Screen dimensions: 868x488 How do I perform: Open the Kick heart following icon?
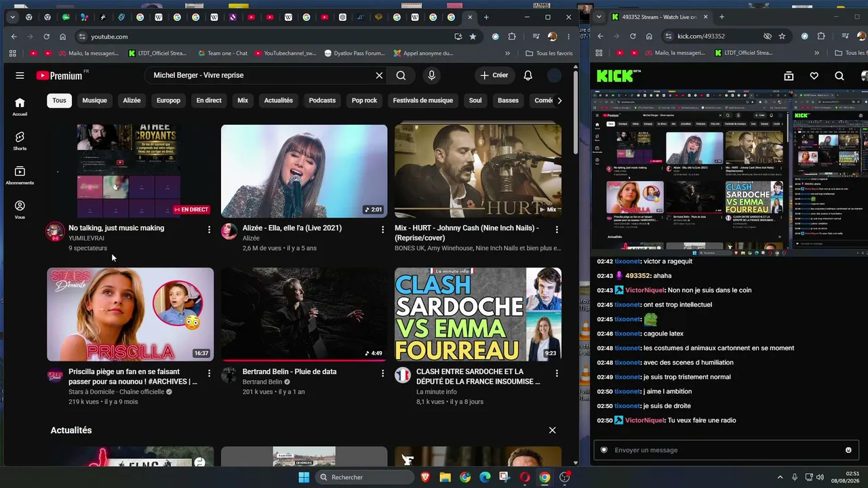(x=814, y=76)
